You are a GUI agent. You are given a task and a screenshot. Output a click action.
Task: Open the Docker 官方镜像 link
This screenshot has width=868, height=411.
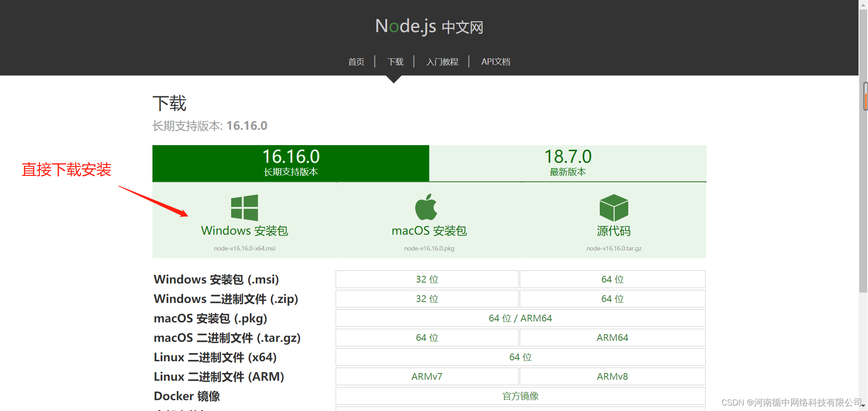[521, 396]
